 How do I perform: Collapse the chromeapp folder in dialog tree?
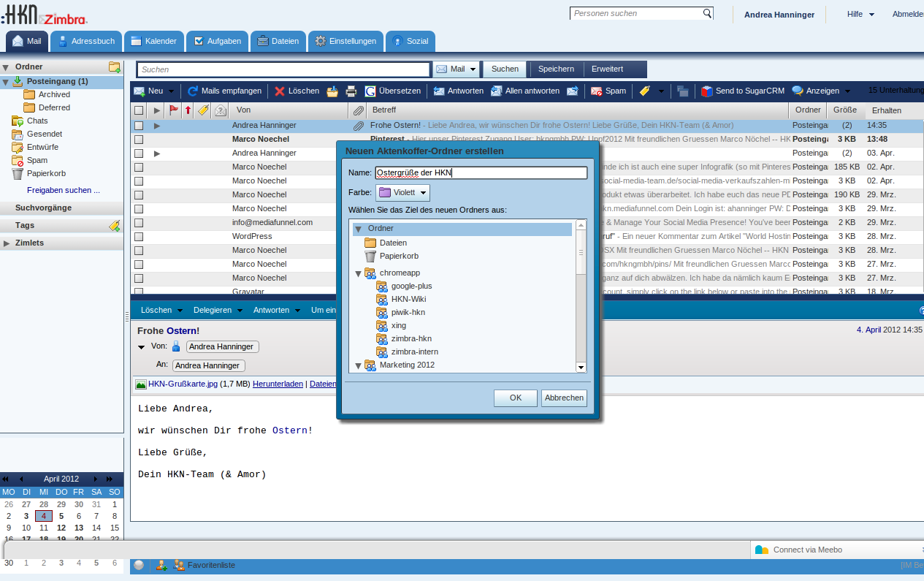359,273
